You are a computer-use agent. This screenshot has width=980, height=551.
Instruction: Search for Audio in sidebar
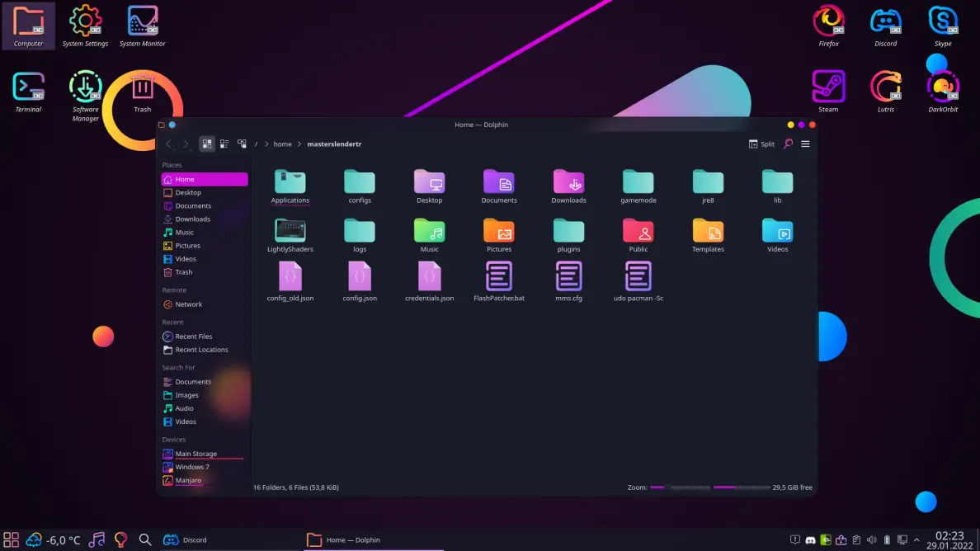pos(205,408)
